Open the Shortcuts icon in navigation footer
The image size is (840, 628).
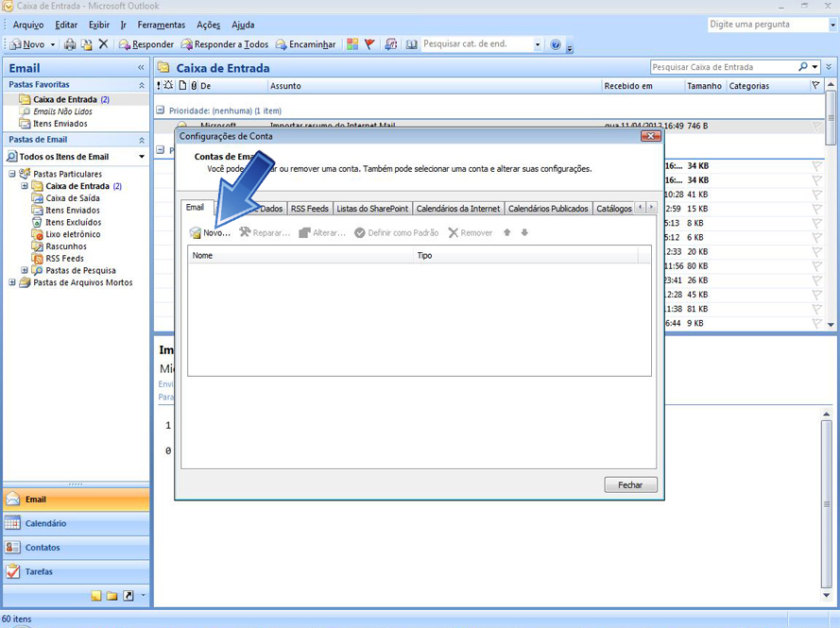[x=129, y=596]
